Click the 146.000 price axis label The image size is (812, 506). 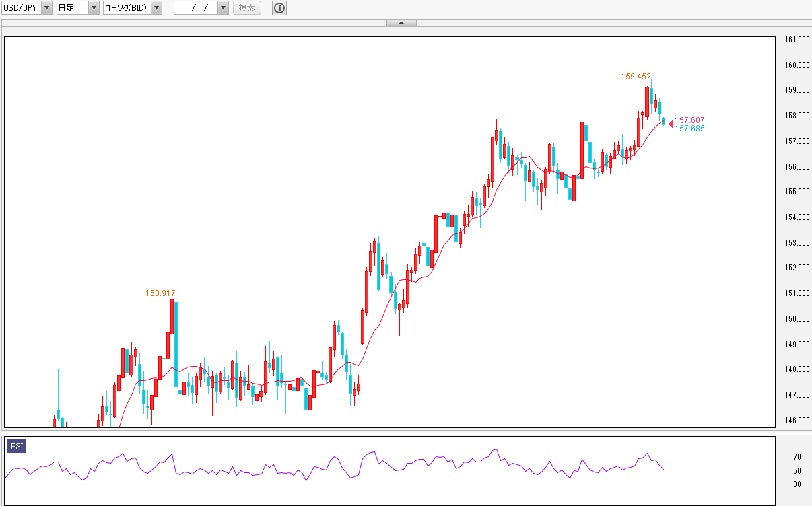[x=797, y=421]
